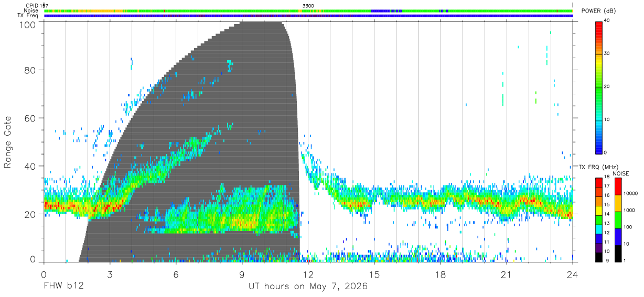Viewport: 644px width, 297px height.
Task: Click the FHW b12 radar beam label
Action: (63, 287)
